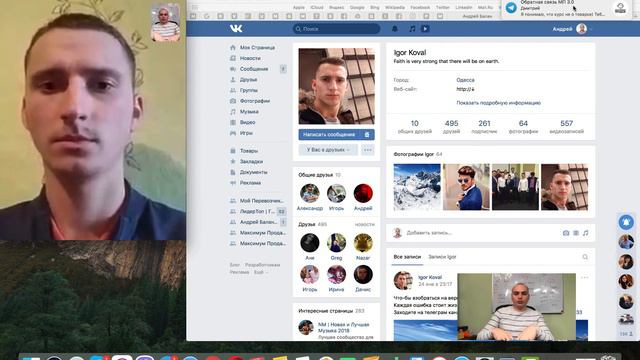Open the 495 друзей counter
Viewport: 640px width, 360px height.
(451, 127)
